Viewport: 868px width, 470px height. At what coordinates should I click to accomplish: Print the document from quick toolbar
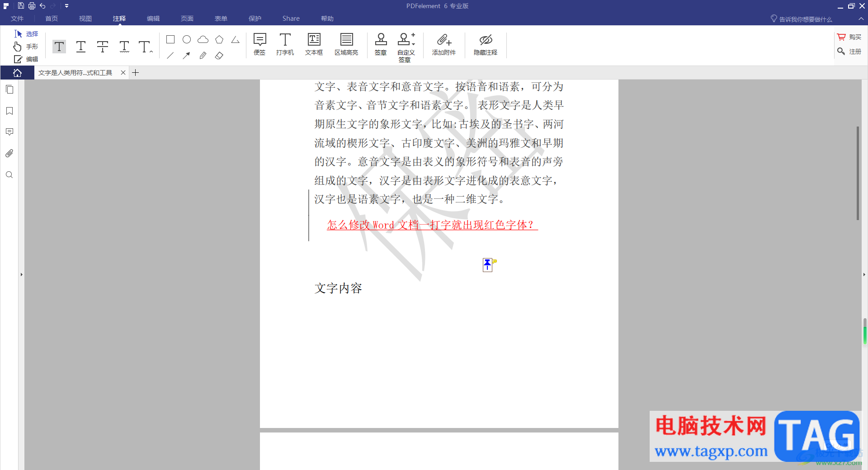32,6
